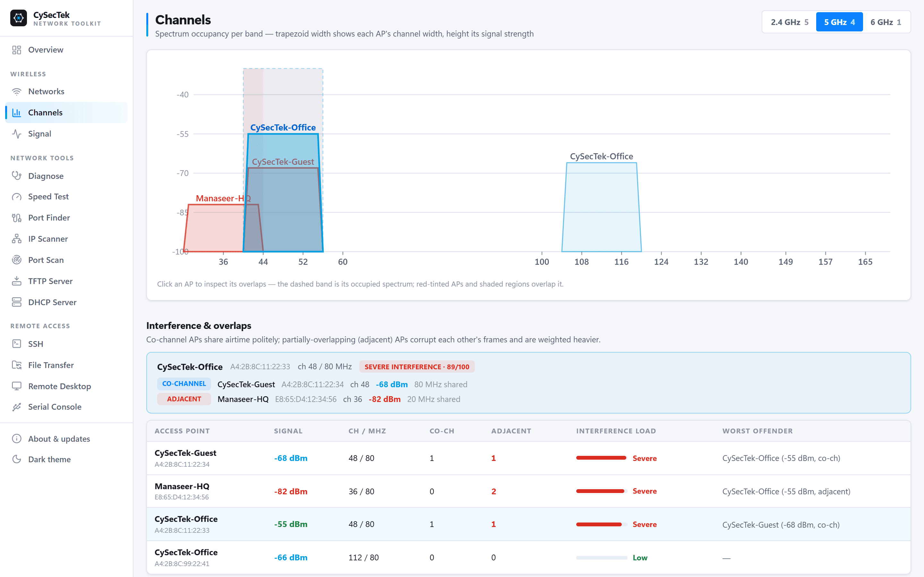This screenshot has height=577, width=924.
Task: Open the IP Scanner network icon
Action: (16, 239)
